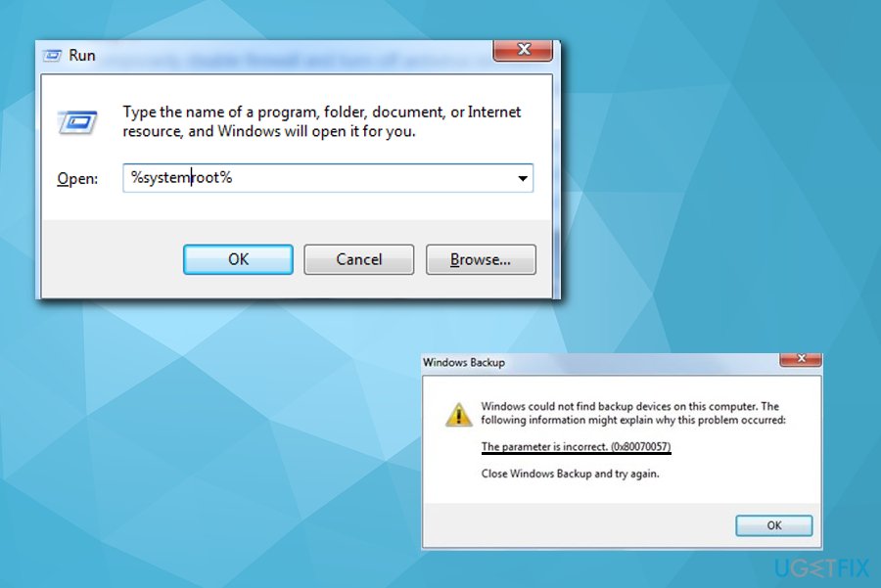Click the 'Type the name of a program' description

(x=322, y=121)
